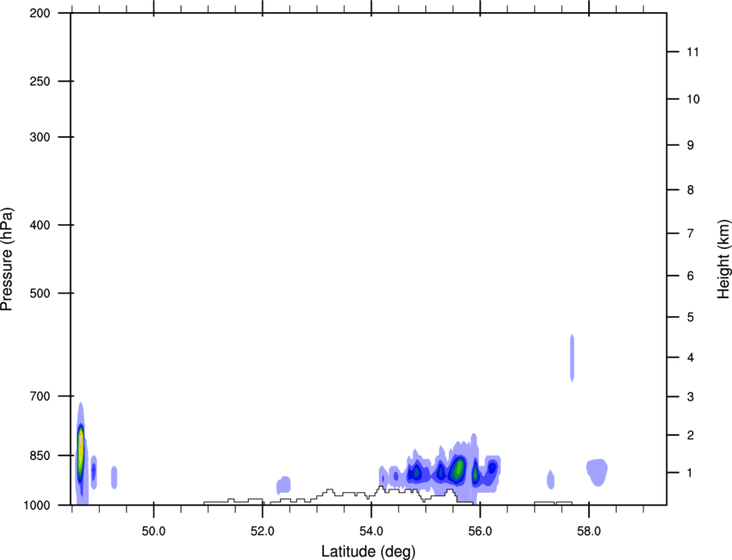Click the 6 km height label
Viewport: 732px width, 560px height.
click(691, 276)
